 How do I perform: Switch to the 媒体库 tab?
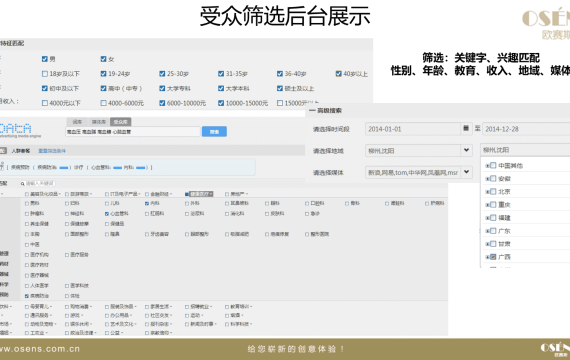point(99,122)
